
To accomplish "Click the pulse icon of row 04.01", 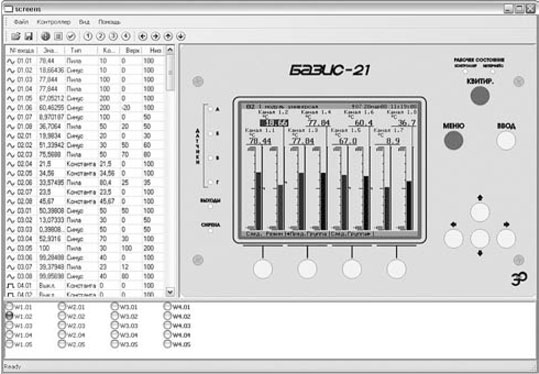I will 11,286.
